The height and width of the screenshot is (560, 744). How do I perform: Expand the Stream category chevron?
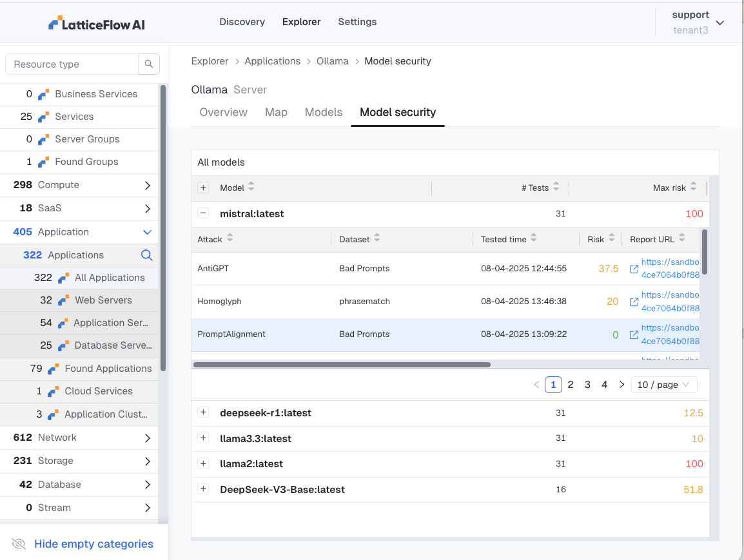pos(148,508)
